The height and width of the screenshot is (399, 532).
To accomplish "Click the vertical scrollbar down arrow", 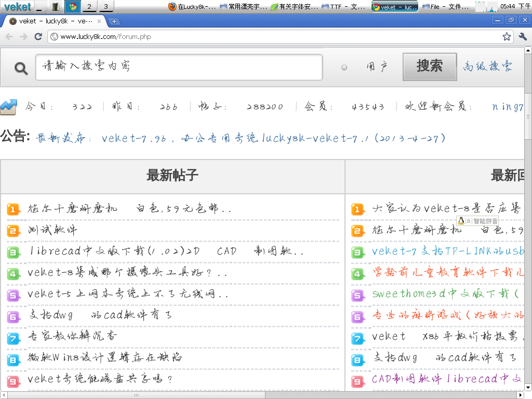I will click(528, 388).
